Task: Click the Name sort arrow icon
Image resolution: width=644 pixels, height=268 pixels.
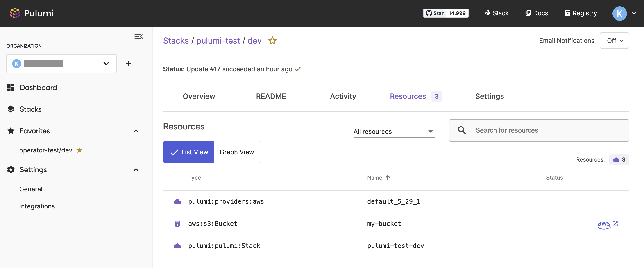Action: tap(388, 177)
